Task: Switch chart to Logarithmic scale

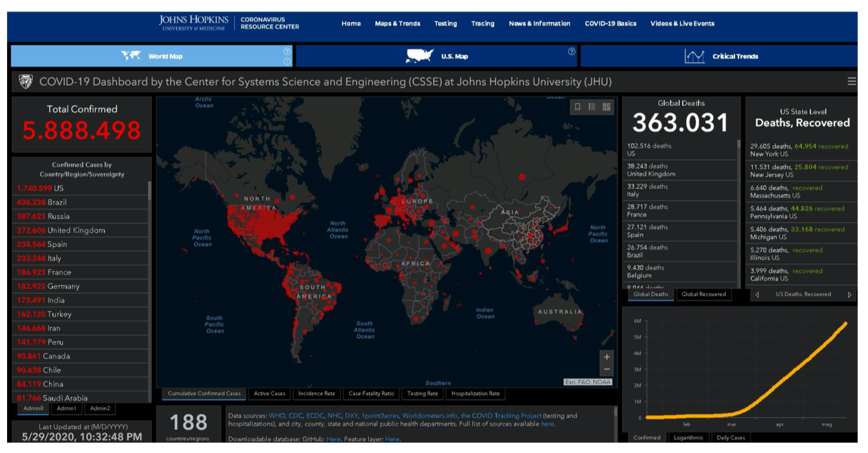Action: pos(688,437)
